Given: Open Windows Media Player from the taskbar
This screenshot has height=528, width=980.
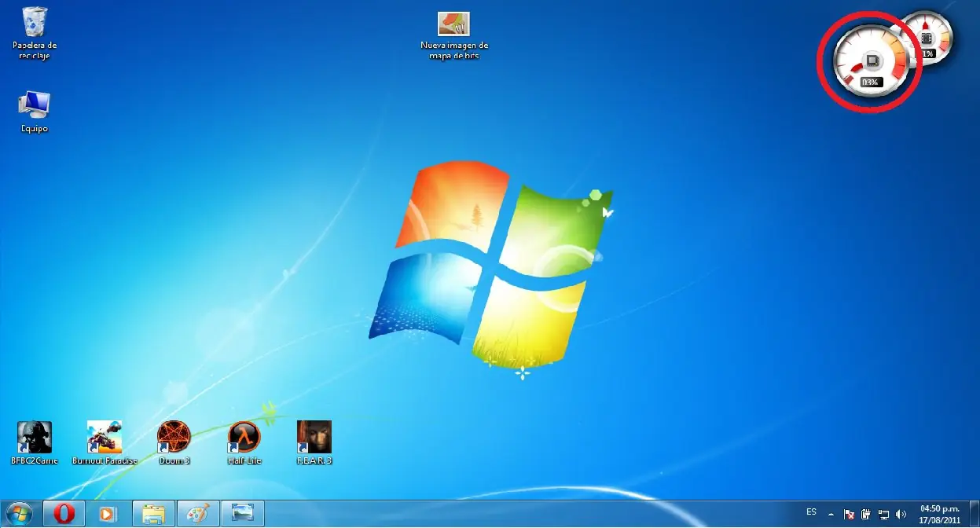Looking at the screenshot, I should click(108, 514).
